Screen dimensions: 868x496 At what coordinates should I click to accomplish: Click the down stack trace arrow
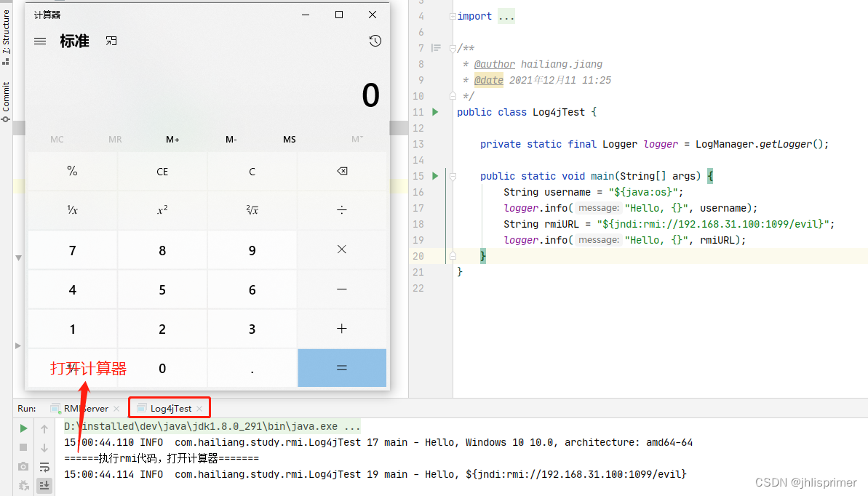(x=44, y=448)
